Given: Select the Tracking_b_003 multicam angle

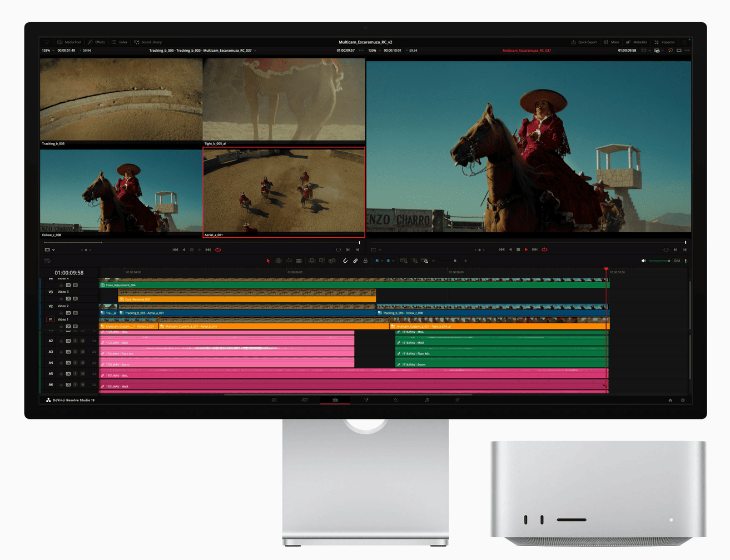Looking at the screenshot, I should (x=121, y=102).
